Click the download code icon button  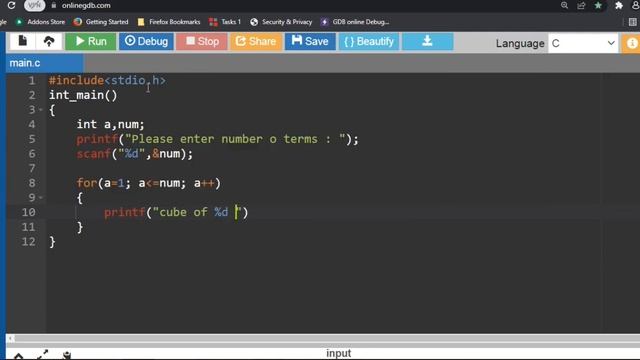pyautogui.click(x=427, y=41)
